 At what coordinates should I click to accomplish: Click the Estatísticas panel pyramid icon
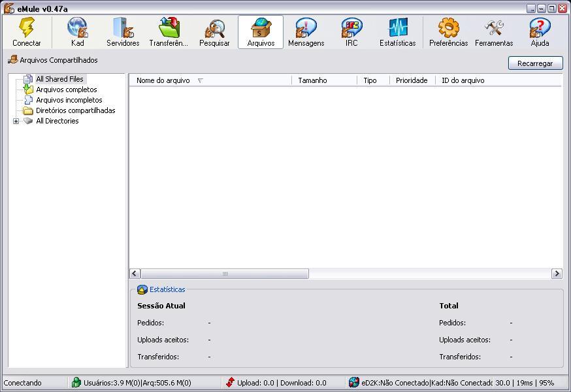(142, 289)
